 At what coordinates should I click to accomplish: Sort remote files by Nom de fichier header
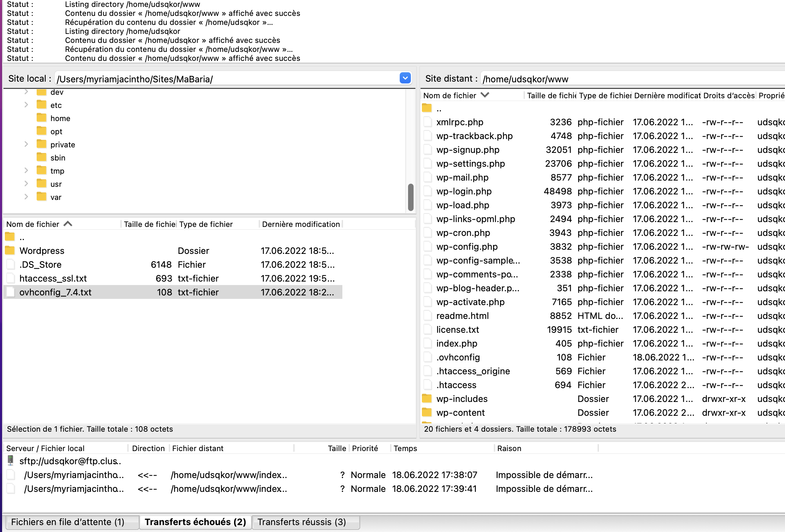click(x=450, y=95)
